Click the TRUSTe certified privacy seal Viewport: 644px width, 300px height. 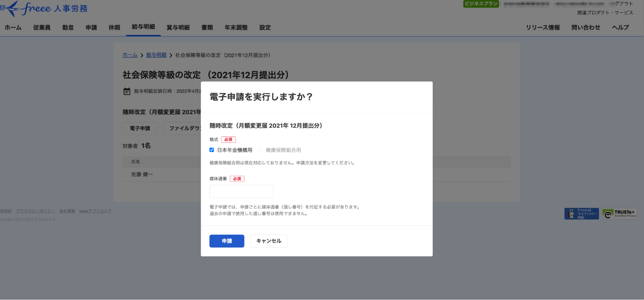click(x=620, y=214)
